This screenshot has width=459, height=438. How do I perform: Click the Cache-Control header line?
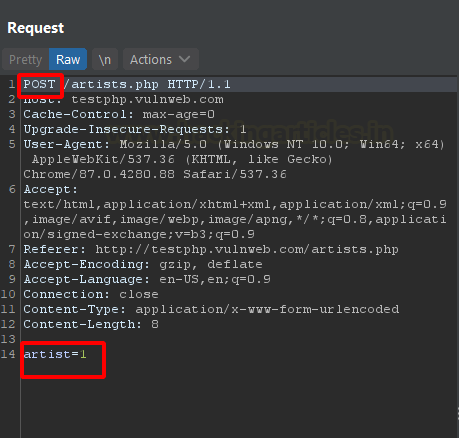pos(119,114)
